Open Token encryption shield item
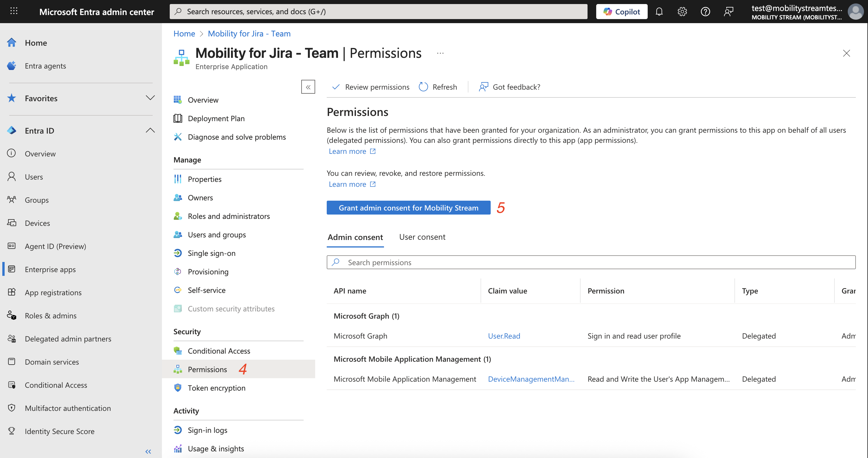 216,388
